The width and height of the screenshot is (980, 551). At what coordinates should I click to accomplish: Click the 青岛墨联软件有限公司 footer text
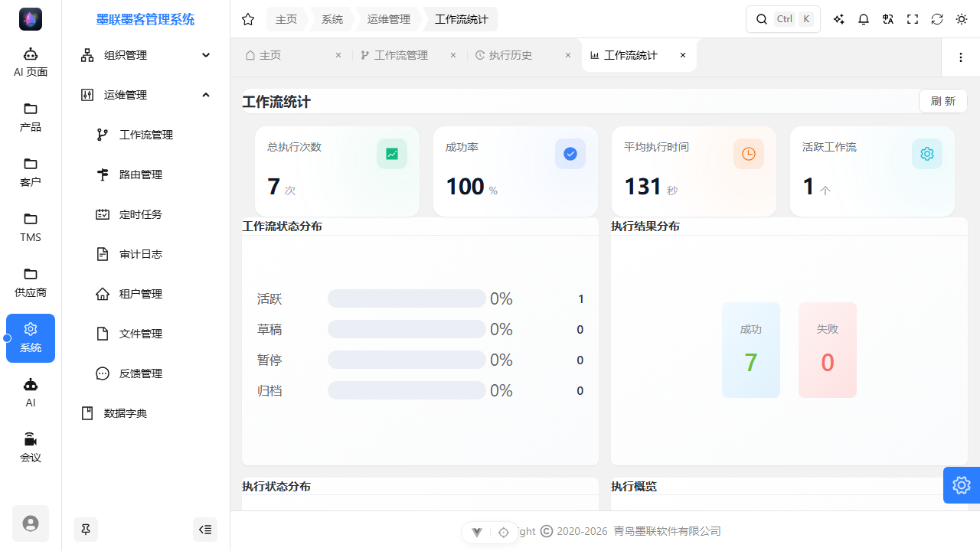click(668, 531)
